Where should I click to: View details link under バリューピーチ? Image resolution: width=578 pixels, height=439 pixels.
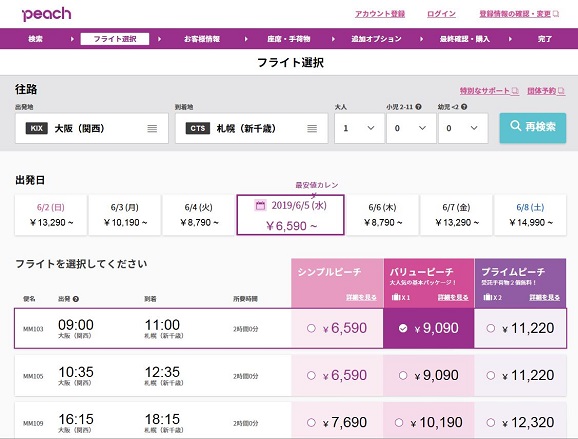pos(453,297)
